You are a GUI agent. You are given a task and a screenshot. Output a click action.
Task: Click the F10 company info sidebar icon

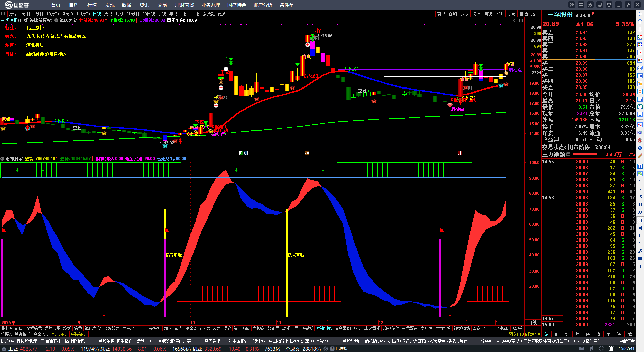click(x=640, y=76)
